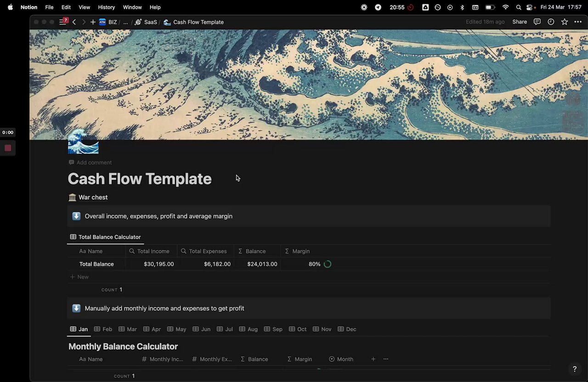Click the 80% margin progress ring
This screenshot has height=382, width=588.
(328, 264)
